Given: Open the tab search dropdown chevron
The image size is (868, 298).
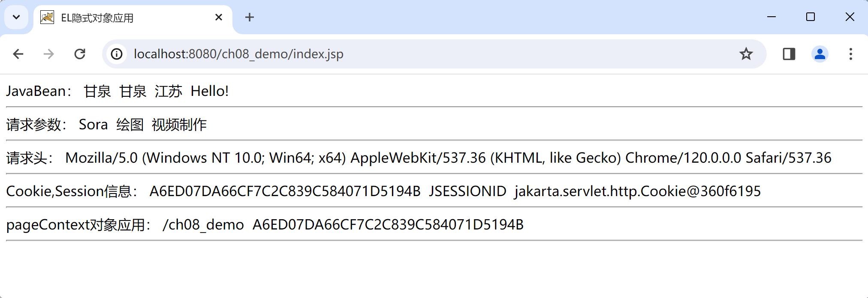Looking at the screenshot, I should [16, 18].
